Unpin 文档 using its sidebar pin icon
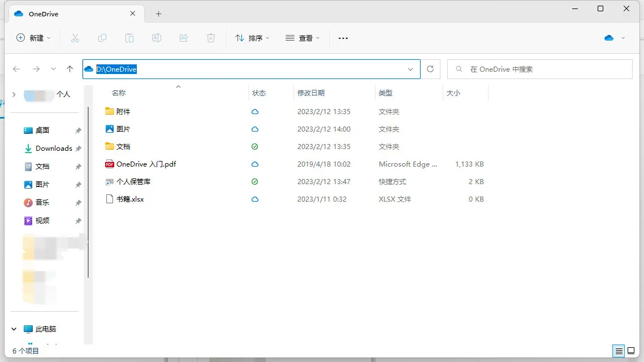Screen dimensions: 644x362 pyautogui.click(x=78, y=167)
